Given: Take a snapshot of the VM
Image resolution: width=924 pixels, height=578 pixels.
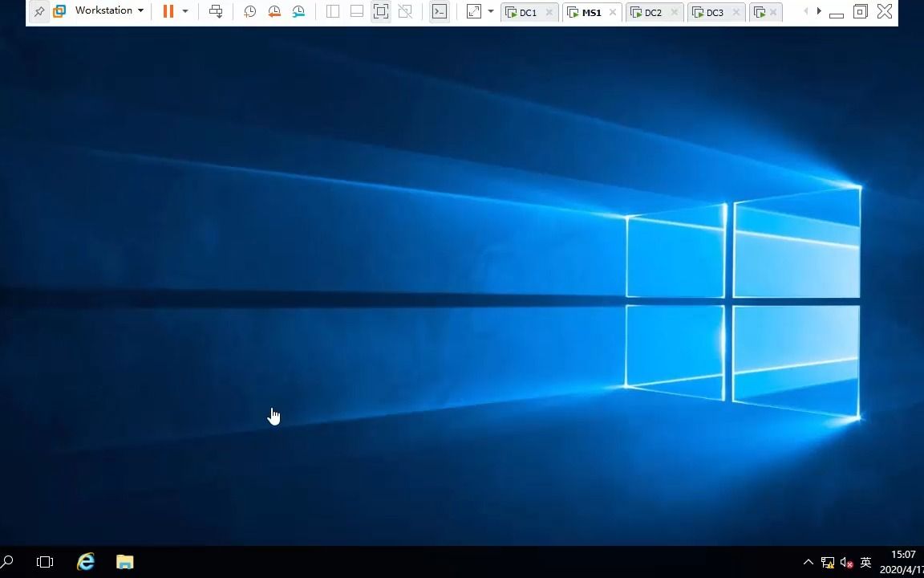Looking at the screenshot, I should [x=250, y=11].
